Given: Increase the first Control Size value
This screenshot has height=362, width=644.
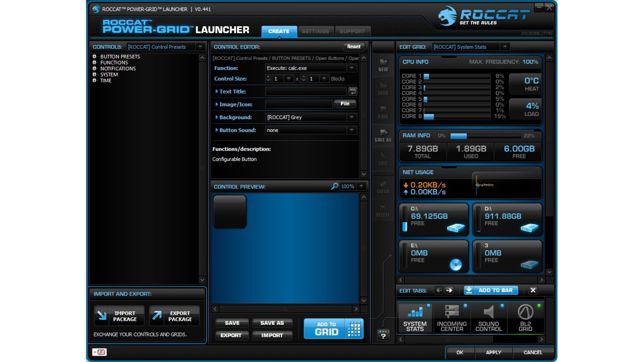Looking at the screenshot, I should (268, 76).
